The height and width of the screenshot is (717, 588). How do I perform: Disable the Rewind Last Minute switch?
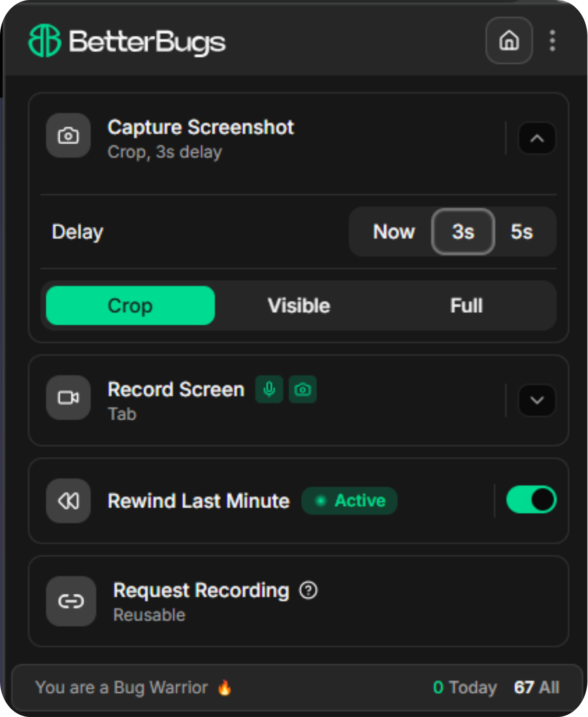(531, 500)
